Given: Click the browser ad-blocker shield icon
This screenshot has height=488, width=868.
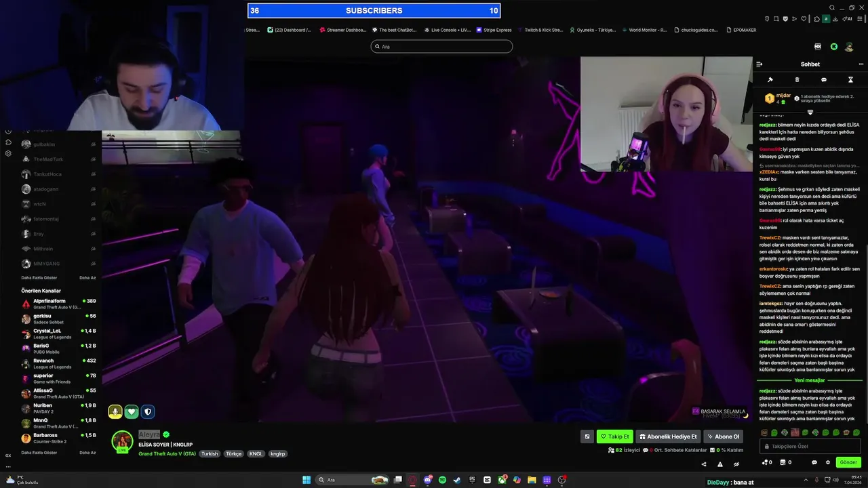Looking at the screenshot, I should pos(785,19).
